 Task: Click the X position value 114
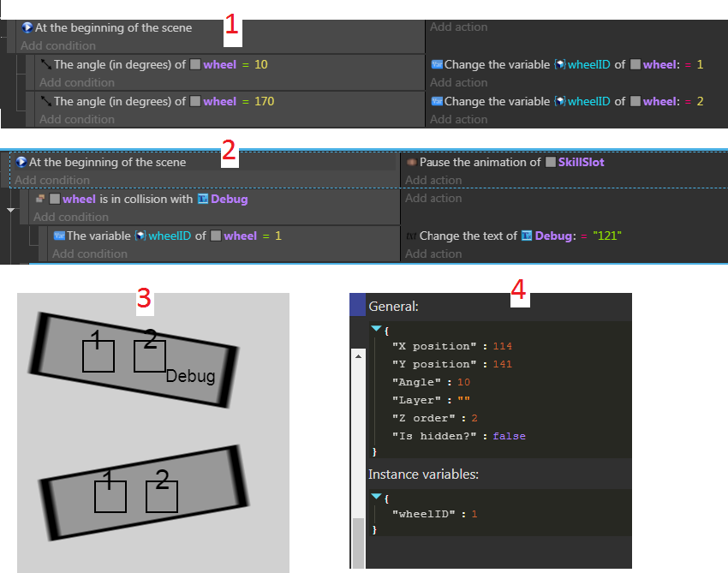coord(503,346)
